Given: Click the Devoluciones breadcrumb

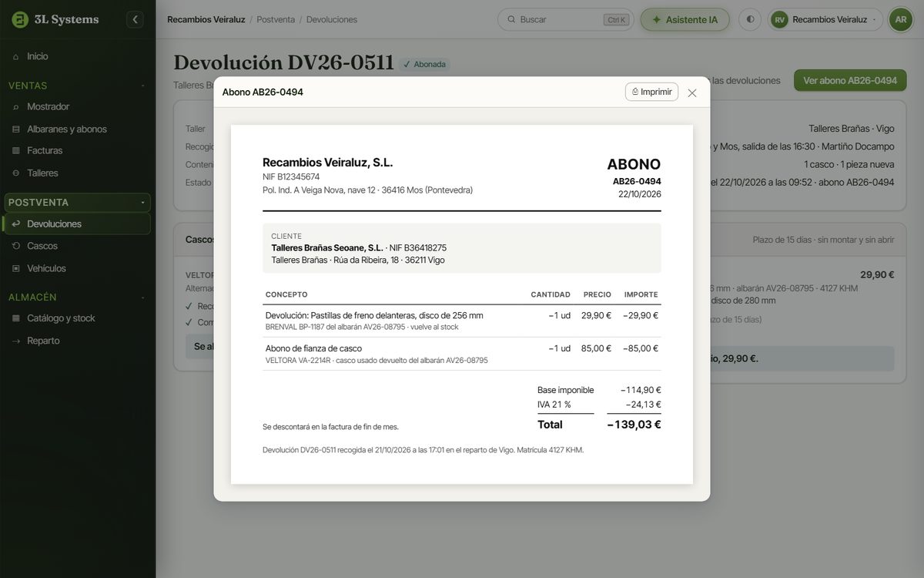Looking at the screenshot, I should [x=332, y=19].
